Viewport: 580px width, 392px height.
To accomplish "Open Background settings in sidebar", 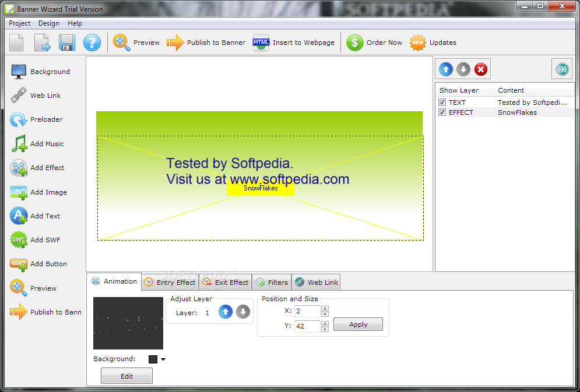I will pyautogui.click(x=40, y=72).
